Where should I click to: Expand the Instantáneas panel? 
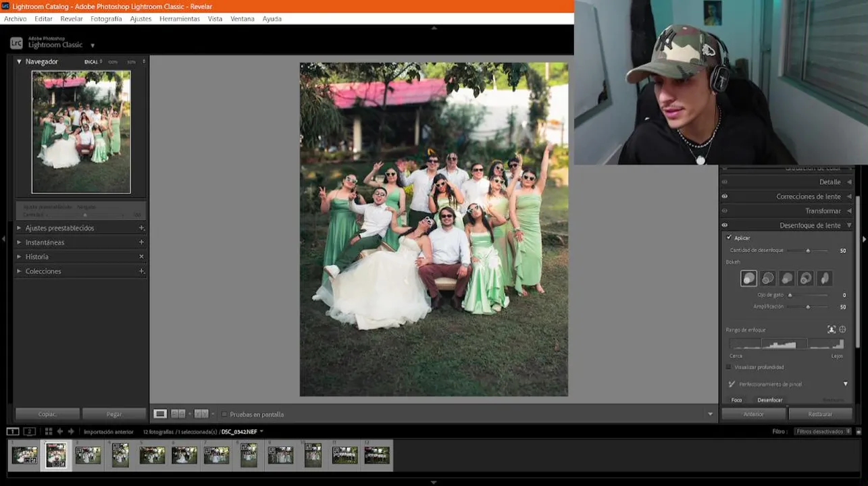(x=19, y=242)
